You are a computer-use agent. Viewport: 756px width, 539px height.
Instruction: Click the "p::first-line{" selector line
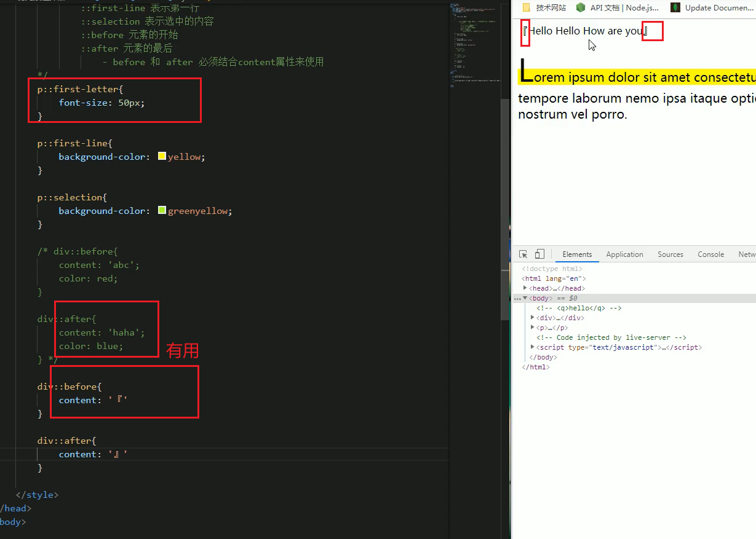point(74,143)
